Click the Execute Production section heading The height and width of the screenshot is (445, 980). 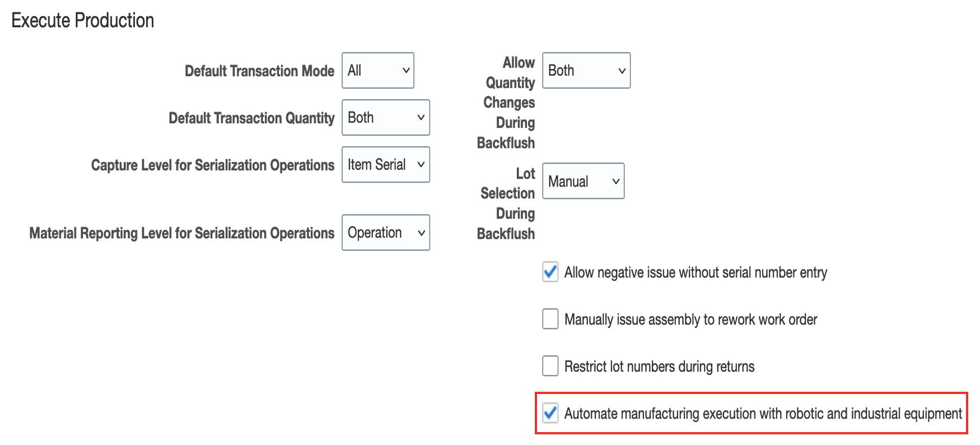click(82, 21)
